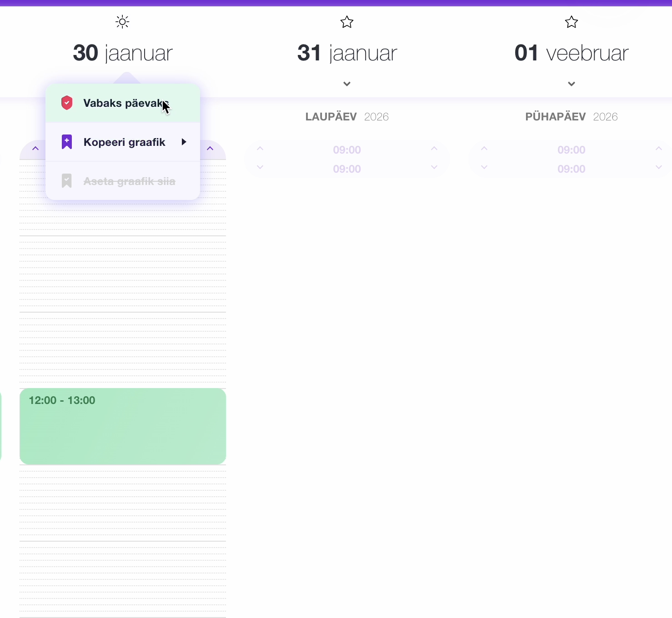Click the sun icon above 30 jaanuar
Screen dimensions: 672x618
pos(122,22)
